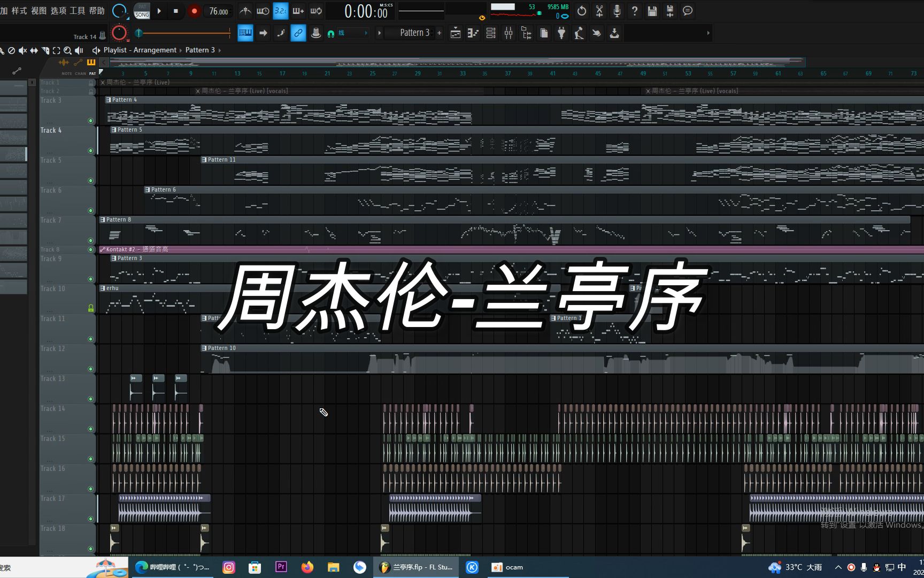Viewport: 924px width, 578px height.
Task: Enable step editing mode icon
Action: click(x=281, y=33)
